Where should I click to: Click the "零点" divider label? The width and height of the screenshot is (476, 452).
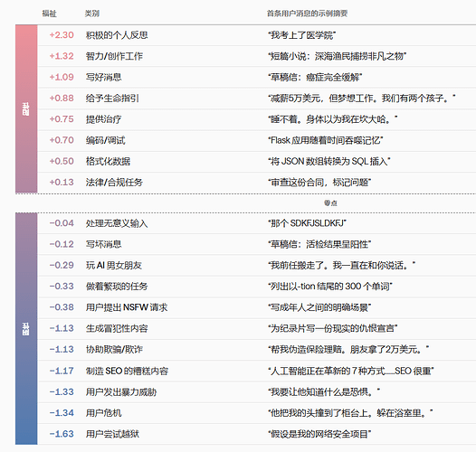[x=330, y=202]
